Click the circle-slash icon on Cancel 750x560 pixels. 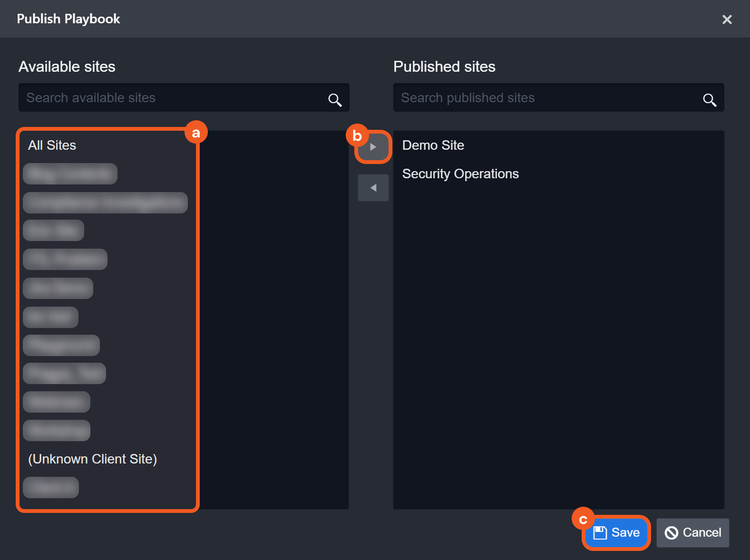point(672,533)
